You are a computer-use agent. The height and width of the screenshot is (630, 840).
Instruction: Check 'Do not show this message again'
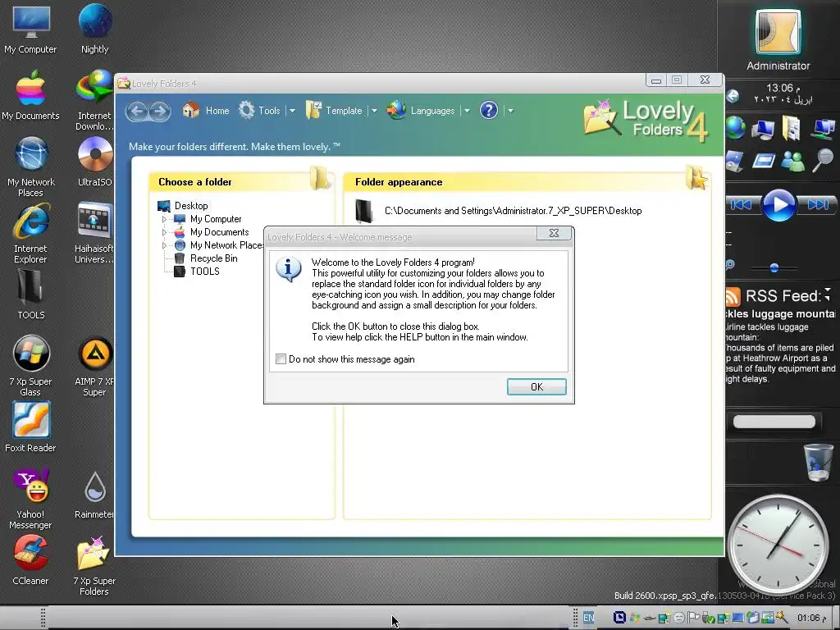click(281, 359)
